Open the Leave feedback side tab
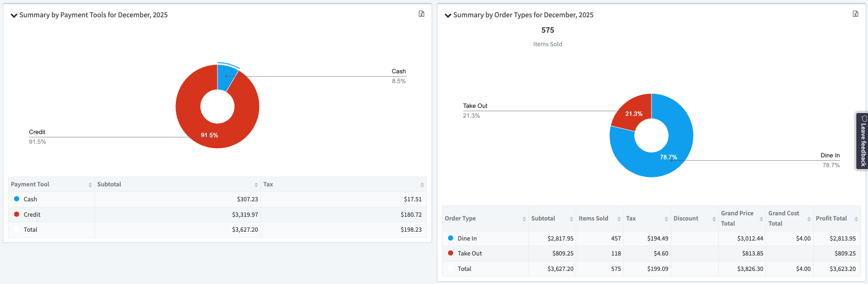The width and height of the screenshot is (868, 284). [x=862, y=141]
